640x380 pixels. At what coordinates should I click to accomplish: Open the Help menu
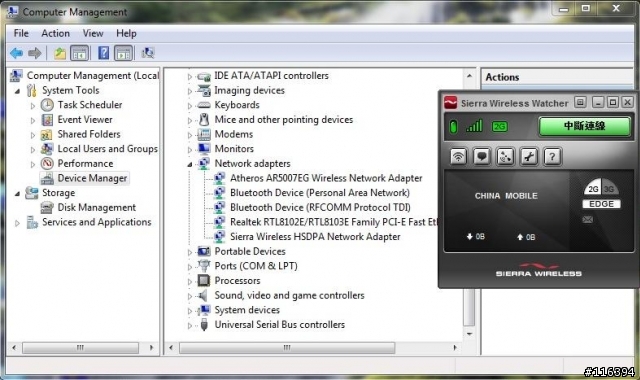126,33
